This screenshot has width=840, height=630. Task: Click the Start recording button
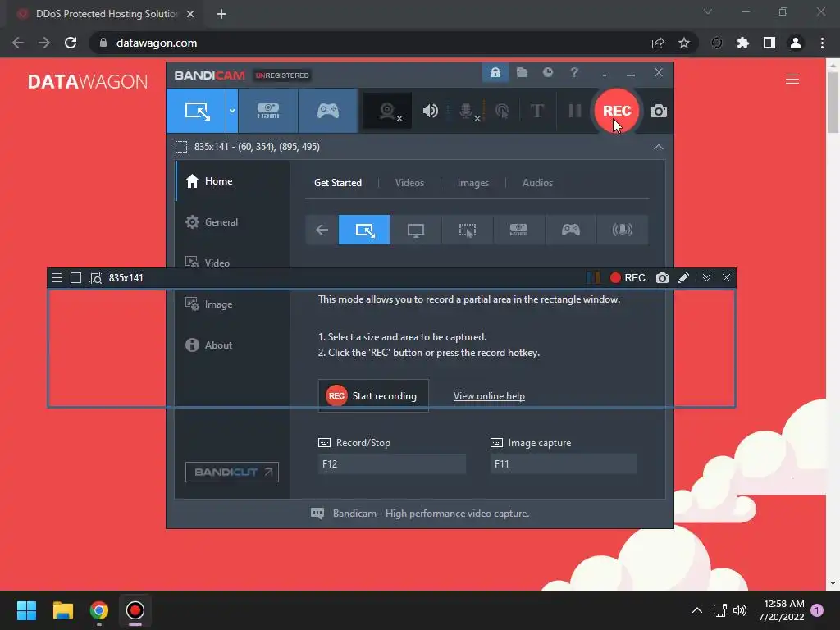[373, 396]
